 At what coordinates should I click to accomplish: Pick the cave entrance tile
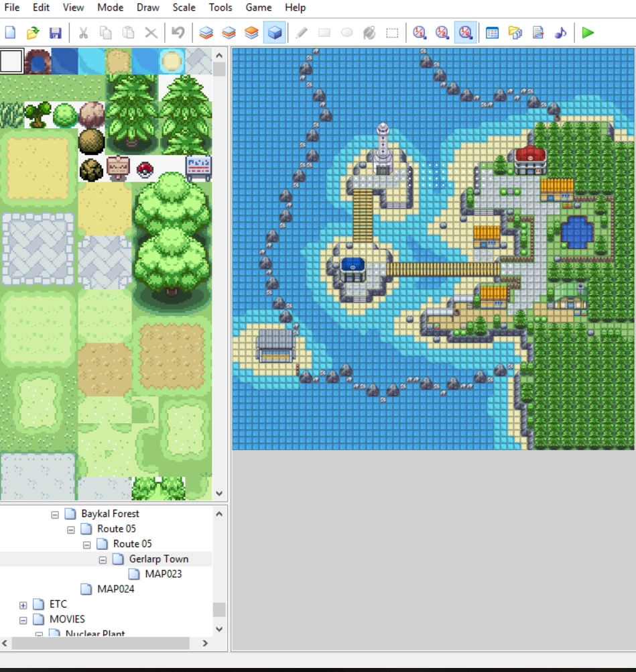[38, 61]
